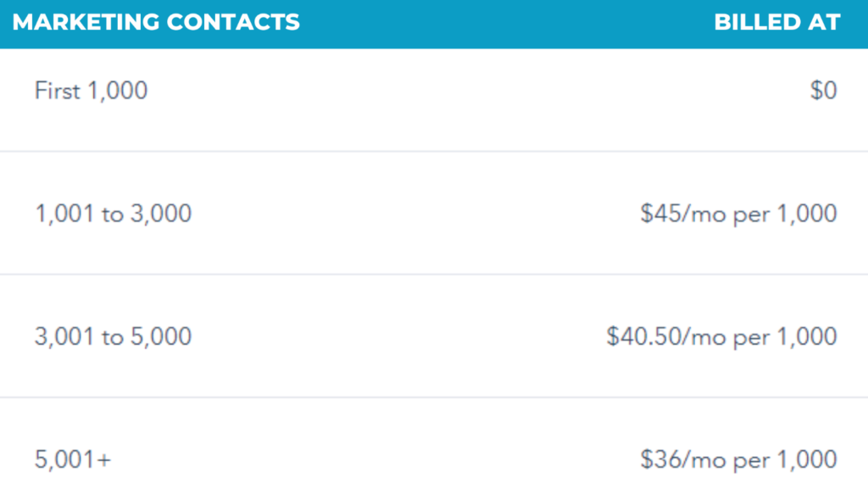Select the '1,001 to 3,000' contacts tier
868x488 pixels.
click(113, 213)
